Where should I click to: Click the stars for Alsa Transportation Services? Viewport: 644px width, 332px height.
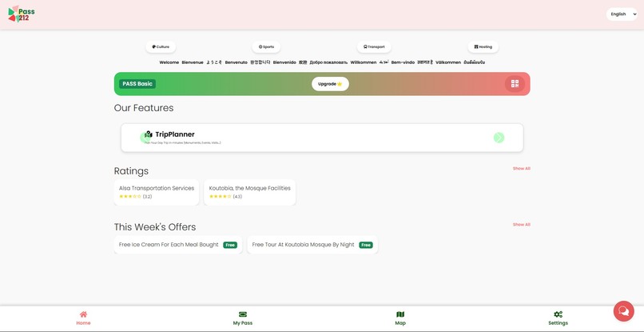pyautogui.click(x=130, y=197)
